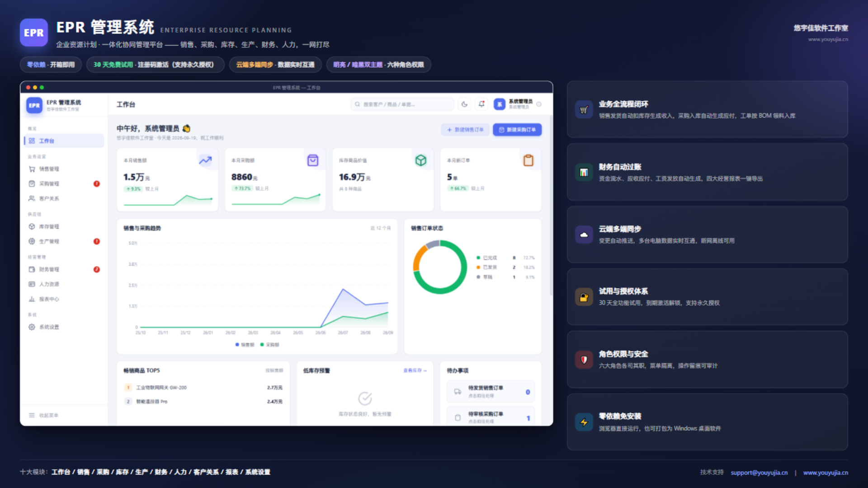868x488 pixels.
Task: Open the support@youyujia.cn email link
Action: [x=759, y=473]
